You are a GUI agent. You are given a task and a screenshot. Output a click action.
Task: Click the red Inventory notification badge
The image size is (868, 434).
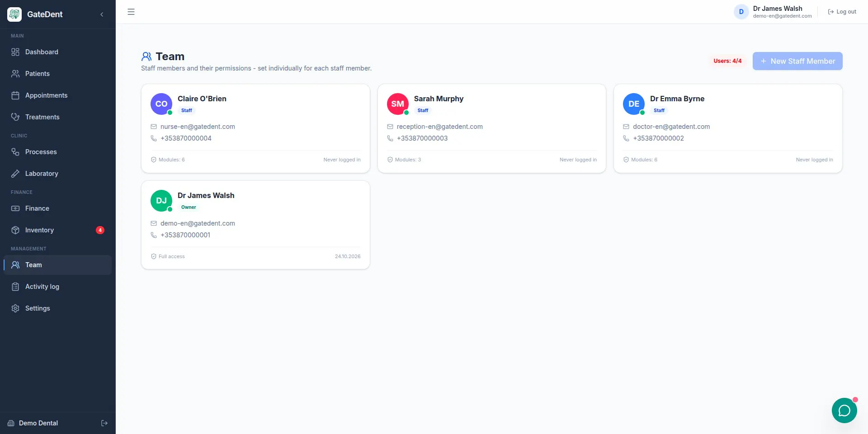pos(100,230)
